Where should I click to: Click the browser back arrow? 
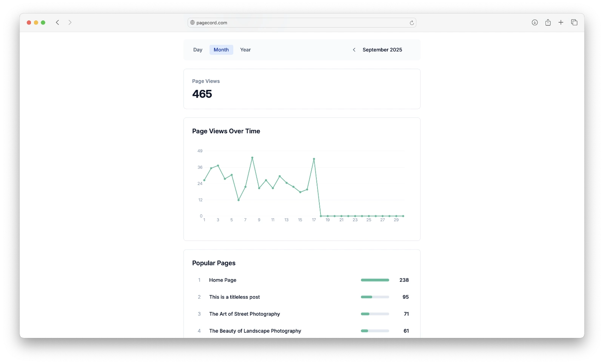[57, 23]
